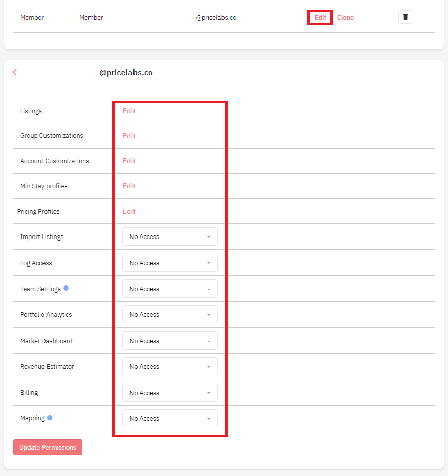The image size is (448, 476).
Task: Expand the Team Settings access dropdown
Action: [x=170, y=289]
